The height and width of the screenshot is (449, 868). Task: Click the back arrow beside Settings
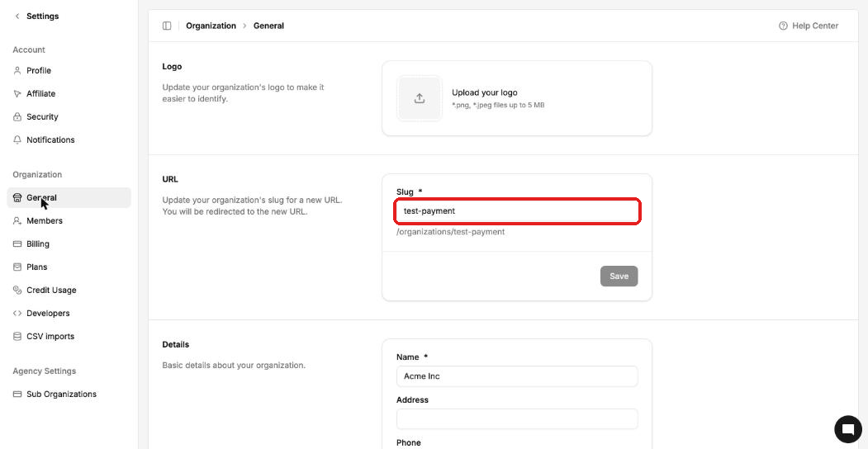[x=17, y=16]
